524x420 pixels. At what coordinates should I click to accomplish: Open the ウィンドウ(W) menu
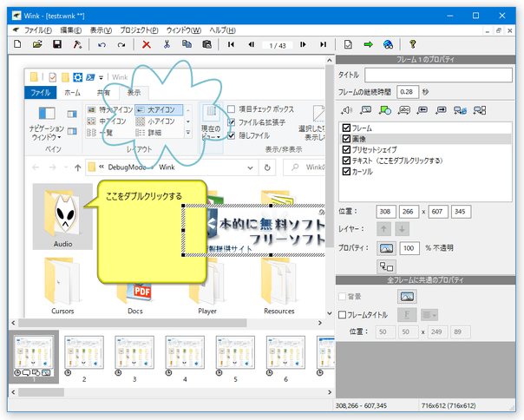pyautogui.click(x=183, y=30)
